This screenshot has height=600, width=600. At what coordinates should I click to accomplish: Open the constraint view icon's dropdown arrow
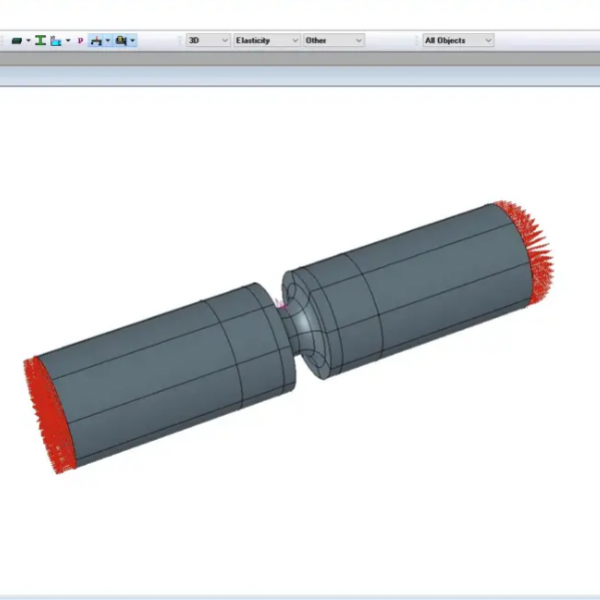pos(133,41)
